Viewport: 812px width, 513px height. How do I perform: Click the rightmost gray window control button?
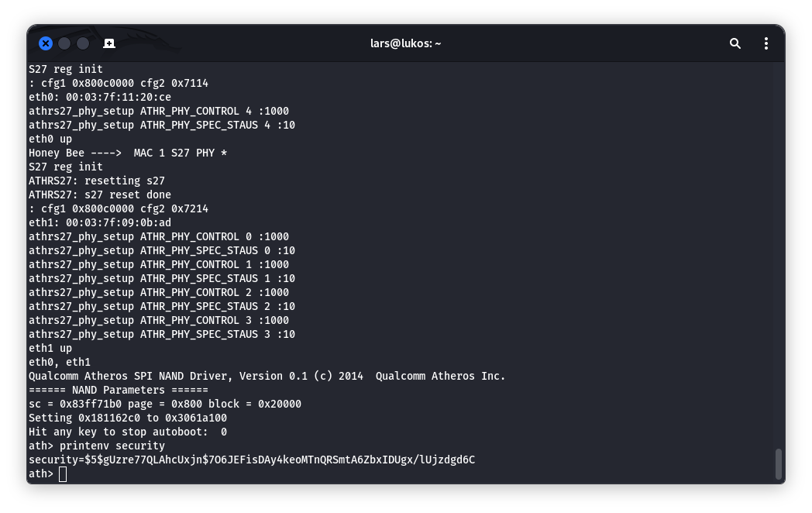[83, 43]
